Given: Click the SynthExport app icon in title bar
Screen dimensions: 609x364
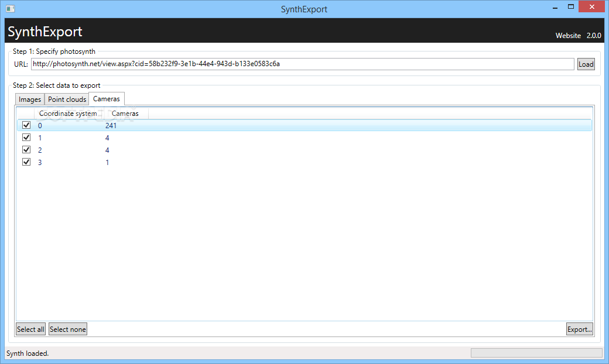Looking at the screenshot, I should click(11, 9).
